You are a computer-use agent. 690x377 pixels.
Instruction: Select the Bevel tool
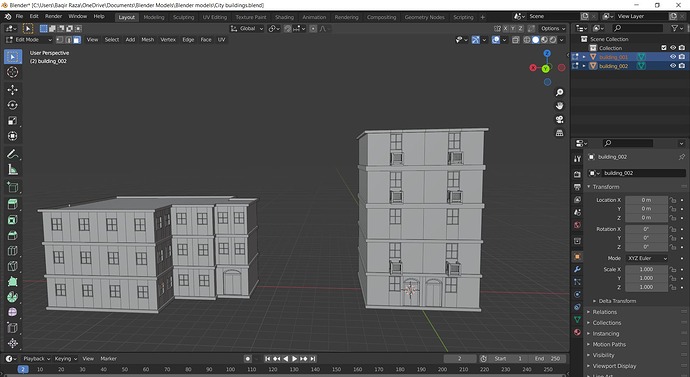tap(13, 235)
